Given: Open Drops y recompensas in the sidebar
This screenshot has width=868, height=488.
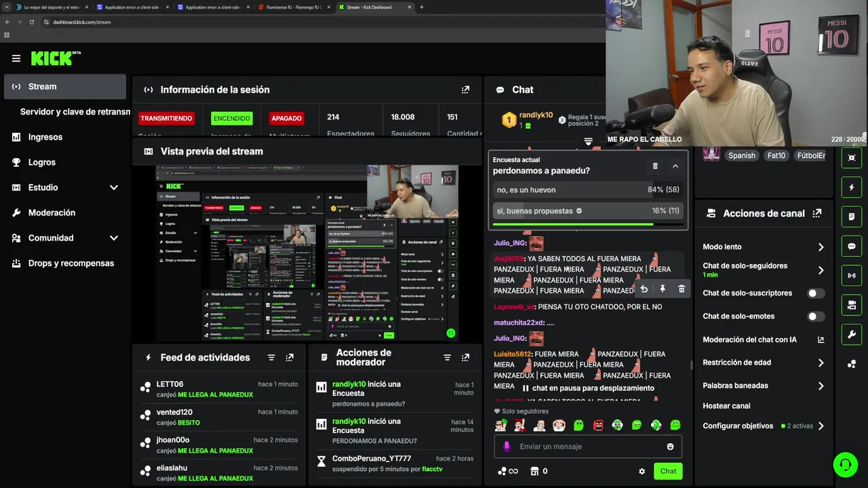Looking at the screenshot, I should (65, 263).
